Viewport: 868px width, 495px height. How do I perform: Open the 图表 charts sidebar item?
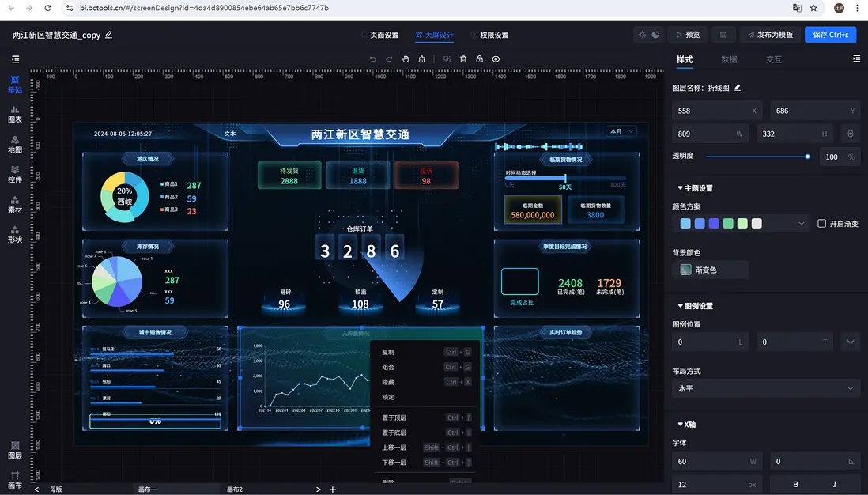tap(15, 115)
